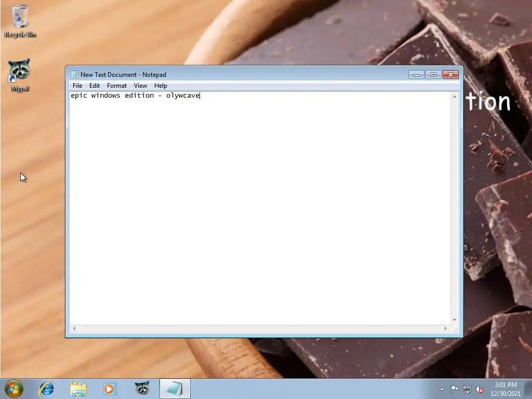Click Notepad title bar icon
The height and width of the screenshot is (399, 532).
(75, 75)
